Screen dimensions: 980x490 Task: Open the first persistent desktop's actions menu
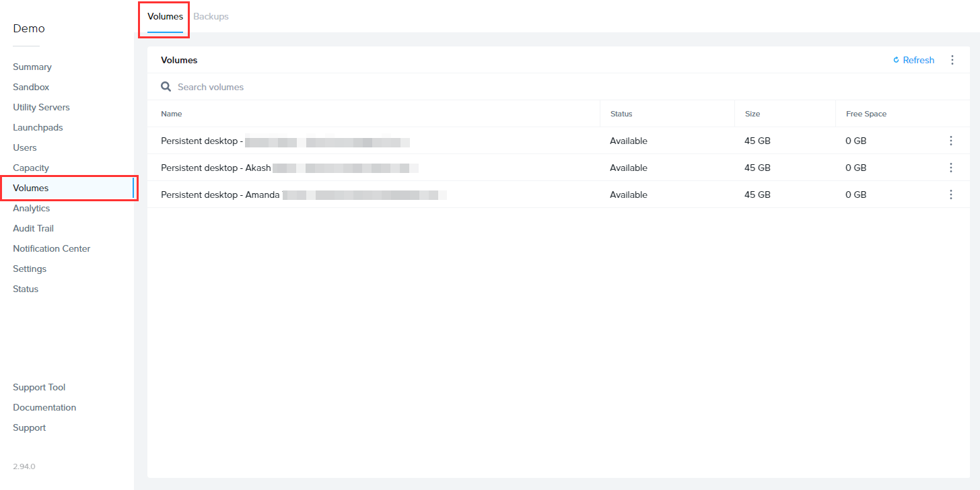pos(950,141)
